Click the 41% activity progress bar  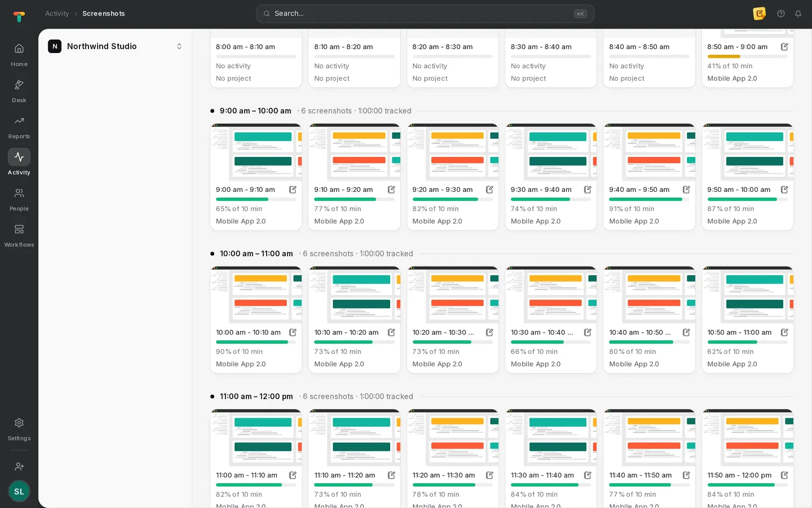[747, 56]
